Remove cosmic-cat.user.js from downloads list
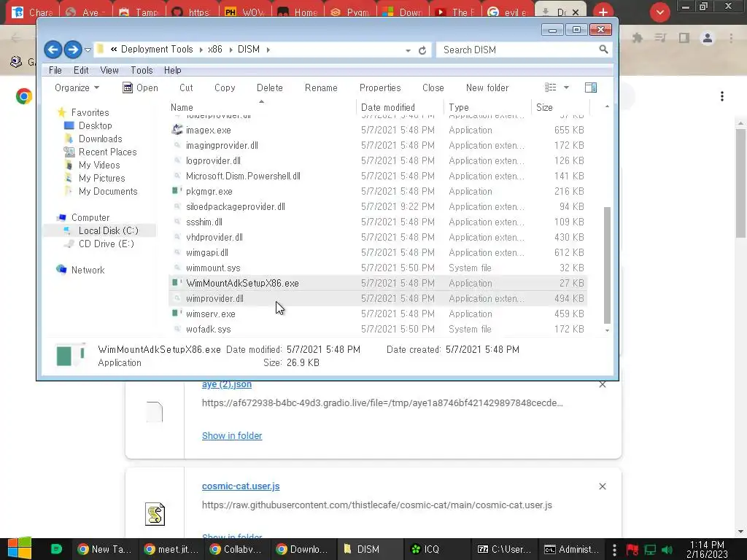The height and width of the screenshot is (560, 747). coord(602,486)
